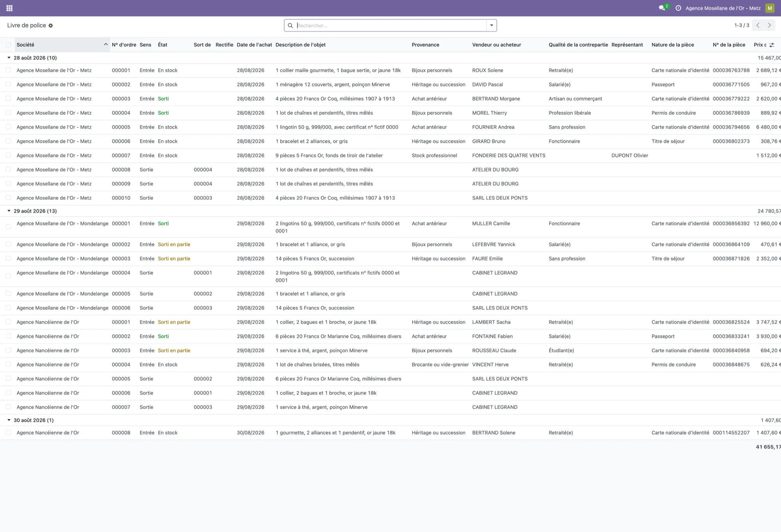Open the apps grid menu icon
Image resolution: width=781 pixels, height=532 pixels.
(x=9, y=8)
